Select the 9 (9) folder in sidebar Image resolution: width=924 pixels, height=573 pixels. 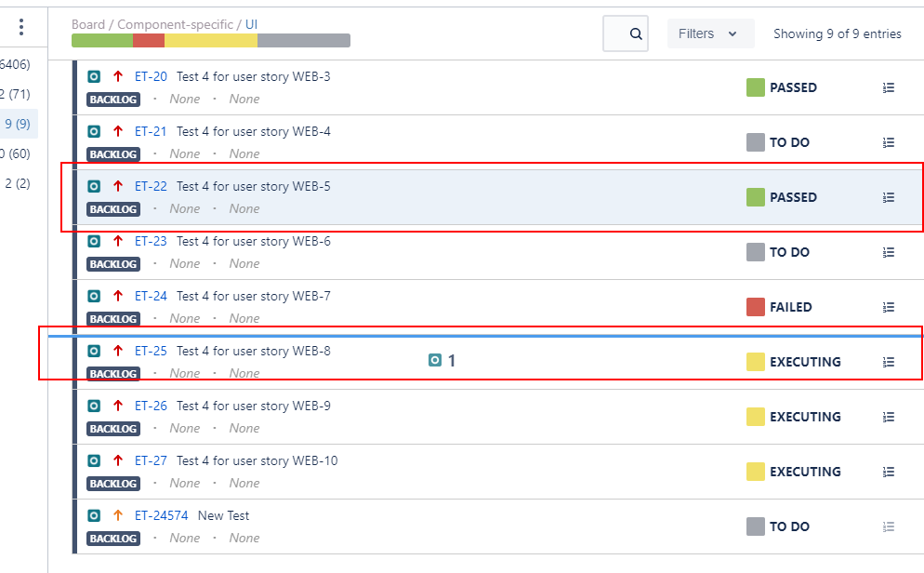(x=18, y=124)
